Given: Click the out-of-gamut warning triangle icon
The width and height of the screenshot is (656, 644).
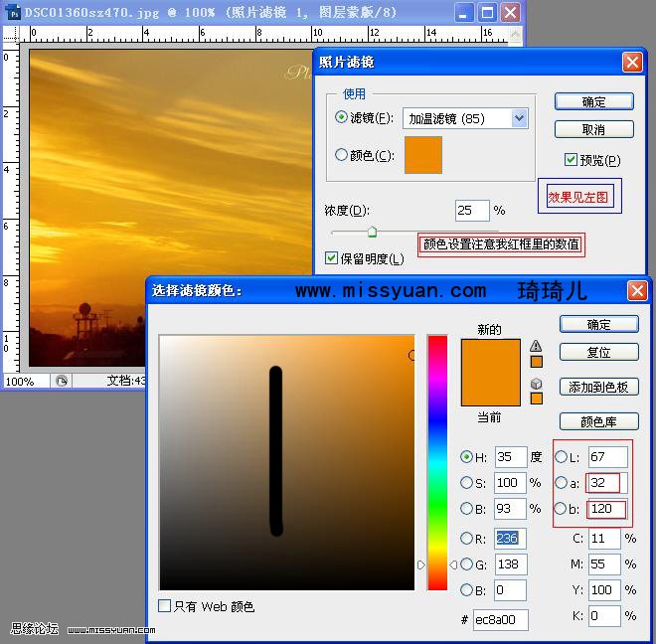Looking at the screenshot, I should pos(536,346).
